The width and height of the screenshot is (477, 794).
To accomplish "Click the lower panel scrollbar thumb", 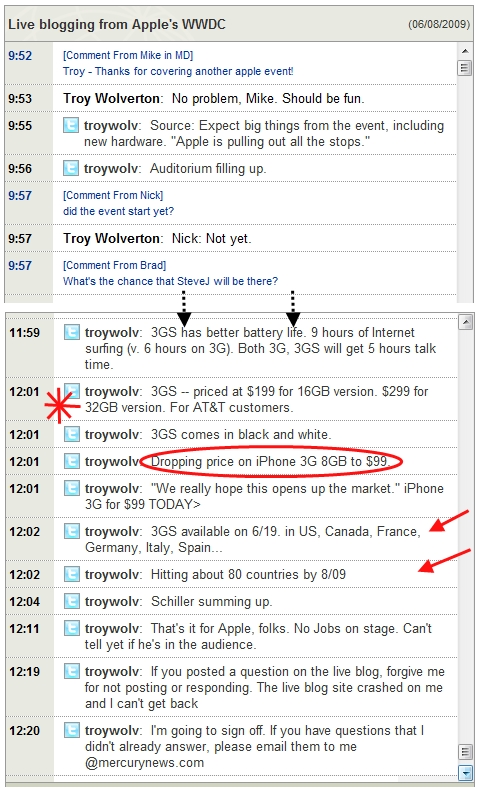I will [465, 752].
